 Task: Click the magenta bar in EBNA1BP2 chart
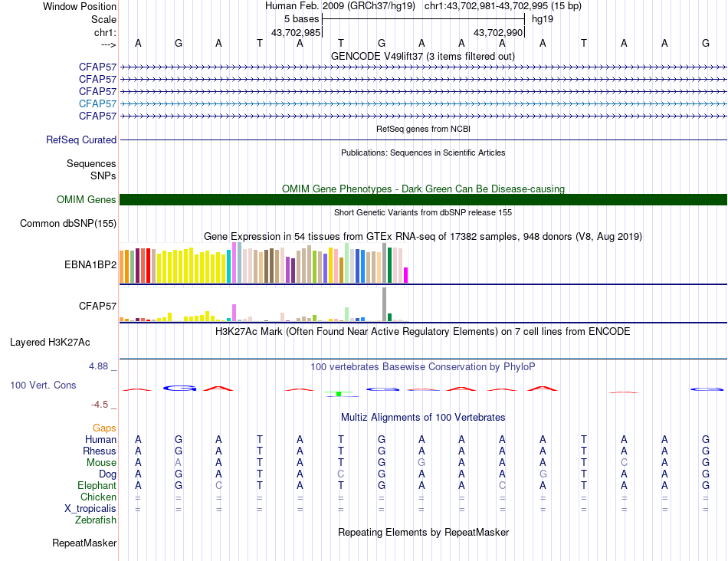pyautogui.click(x=406, y=275)
